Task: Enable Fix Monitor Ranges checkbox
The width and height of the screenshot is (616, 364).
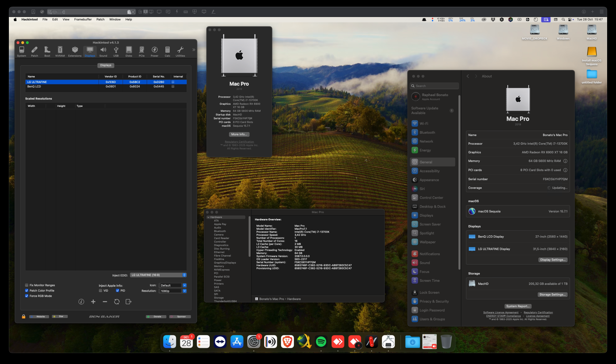Action: pyautogui.click(x=27, y=285)
